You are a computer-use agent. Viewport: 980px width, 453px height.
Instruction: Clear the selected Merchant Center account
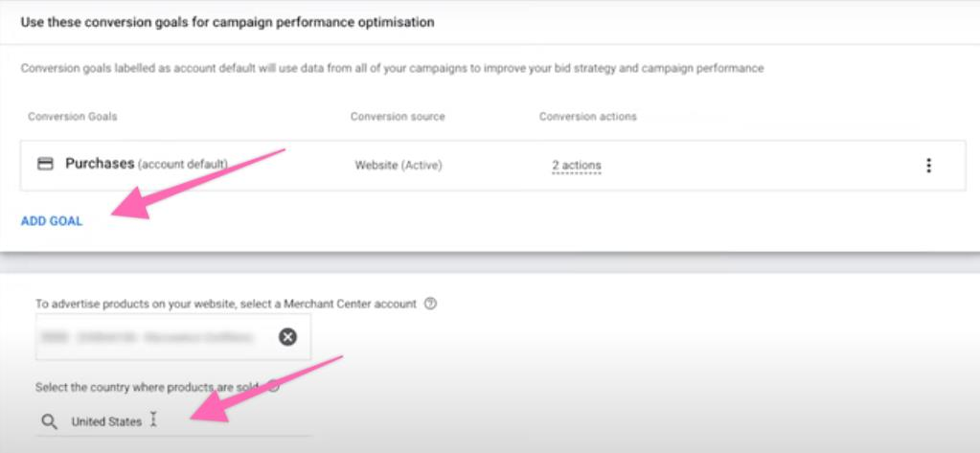(x=287, y=336)
